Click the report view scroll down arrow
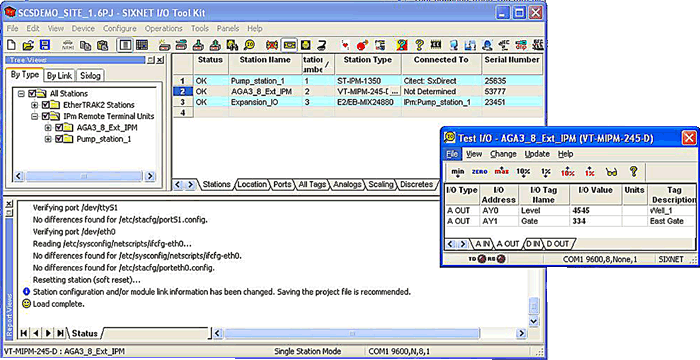Screen dimensions: 700x360 533,321
